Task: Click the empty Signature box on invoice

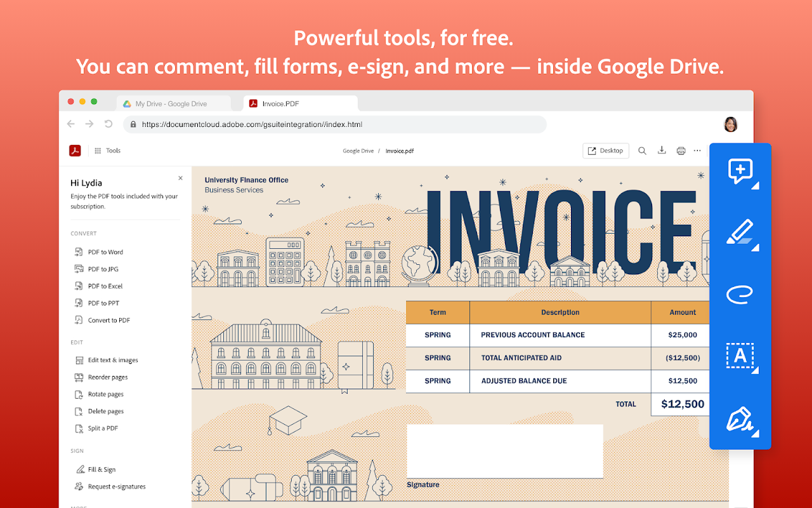Action: 505,451
